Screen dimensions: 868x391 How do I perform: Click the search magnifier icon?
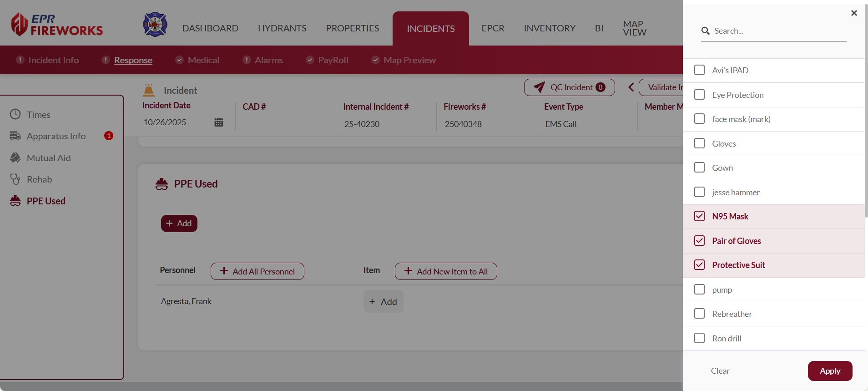[706, 31]
